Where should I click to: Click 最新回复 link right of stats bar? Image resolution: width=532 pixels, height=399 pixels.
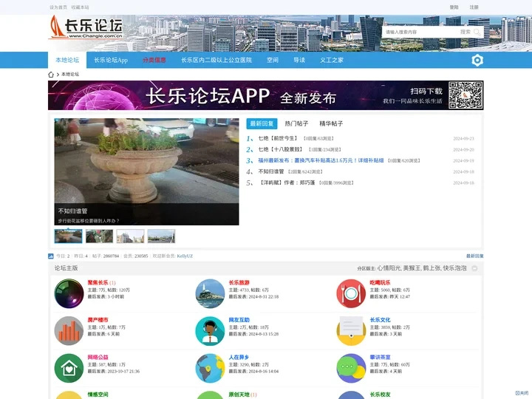pyautogui.click(x=474, y=256)
